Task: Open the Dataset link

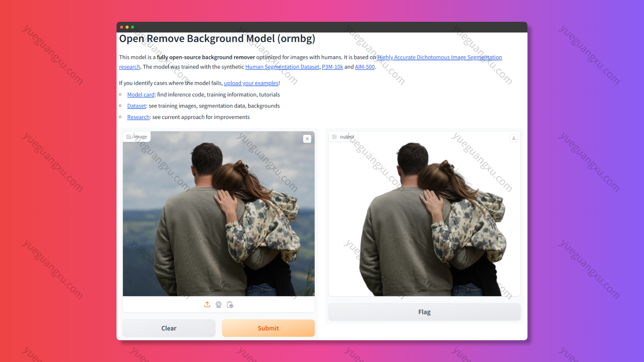Action: [137, 106]
